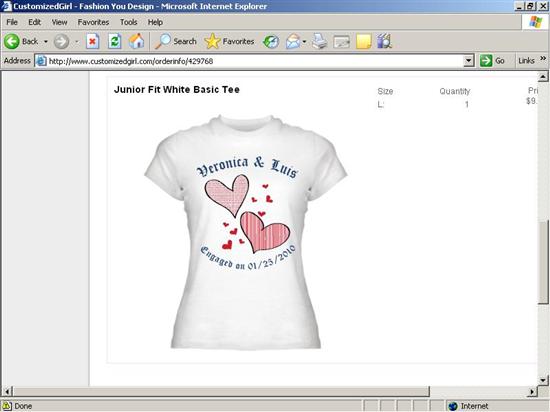Open the Forward history dropdown arrow
The width and height of the screenshot is (550, 412).
76,42
